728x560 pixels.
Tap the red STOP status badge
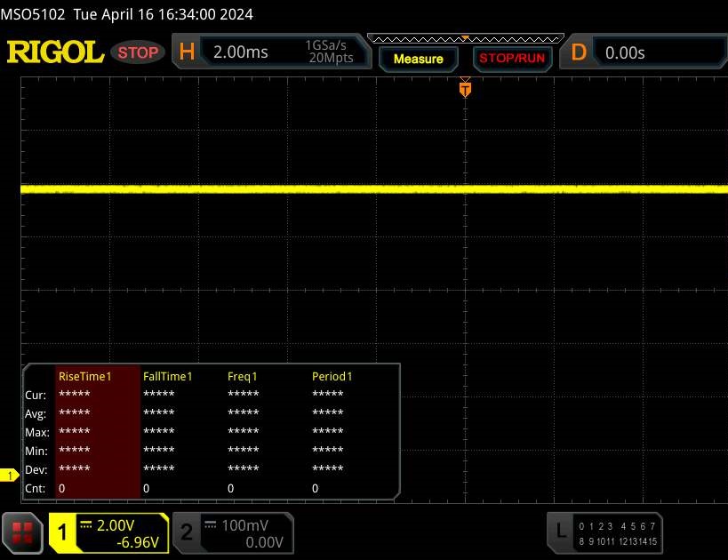click(x=139, y=52)
